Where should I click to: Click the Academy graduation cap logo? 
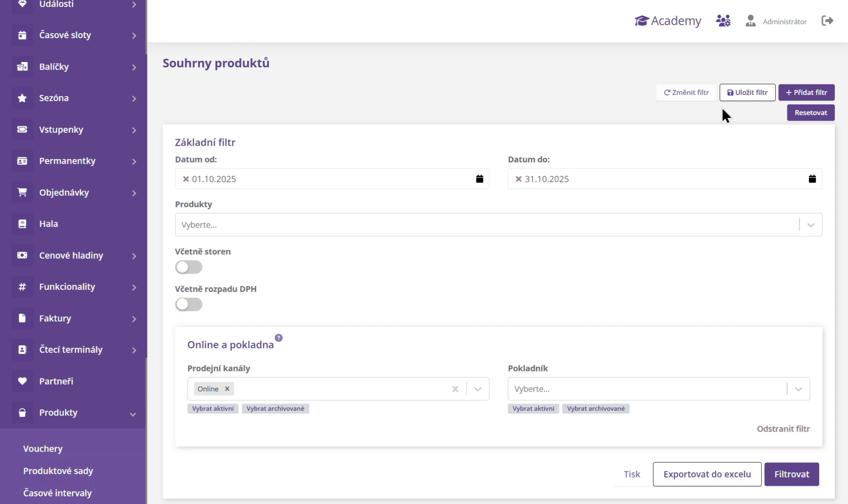click(642, 21)
